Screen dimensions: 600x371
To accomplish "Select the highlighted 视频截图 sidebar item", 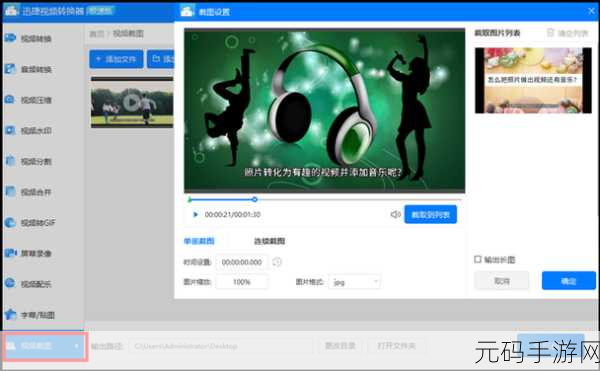I will click(44, 346).
